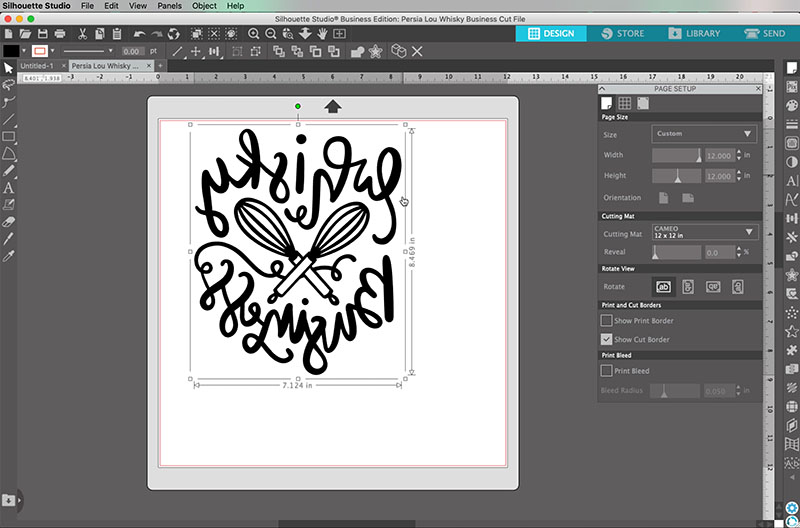Add a new document tab with plus button
Viewport: 800px width, 528px height.
click(x=160, y=66)
